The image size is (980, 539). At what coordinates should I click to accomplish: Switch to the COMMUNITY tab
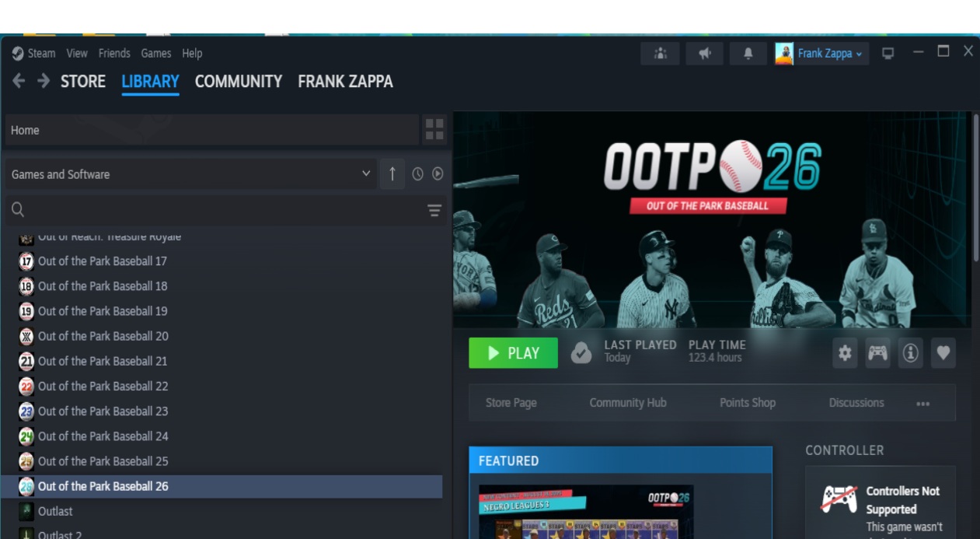239,81
